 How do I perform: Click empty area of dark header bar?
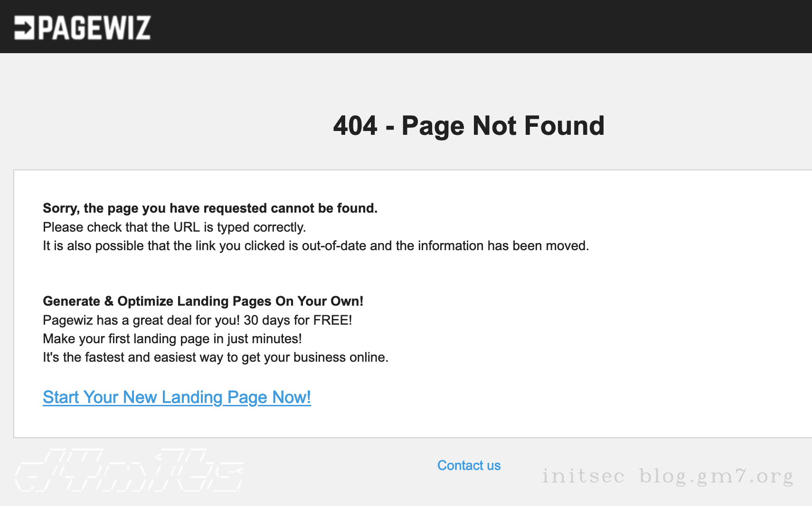pyautogui.click(x=475, y=27)
